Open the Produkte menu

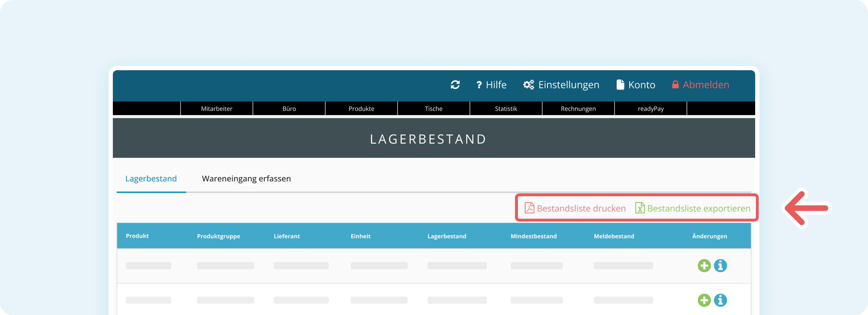[x=361, y=109]
